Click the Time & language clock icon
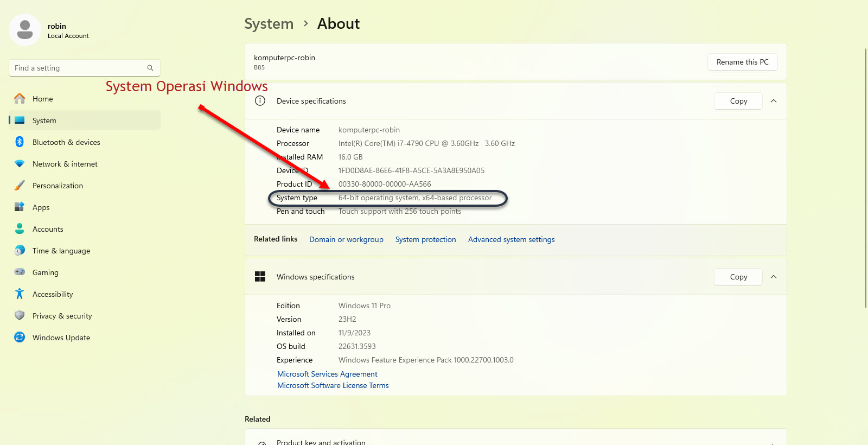 click(20, 250)
